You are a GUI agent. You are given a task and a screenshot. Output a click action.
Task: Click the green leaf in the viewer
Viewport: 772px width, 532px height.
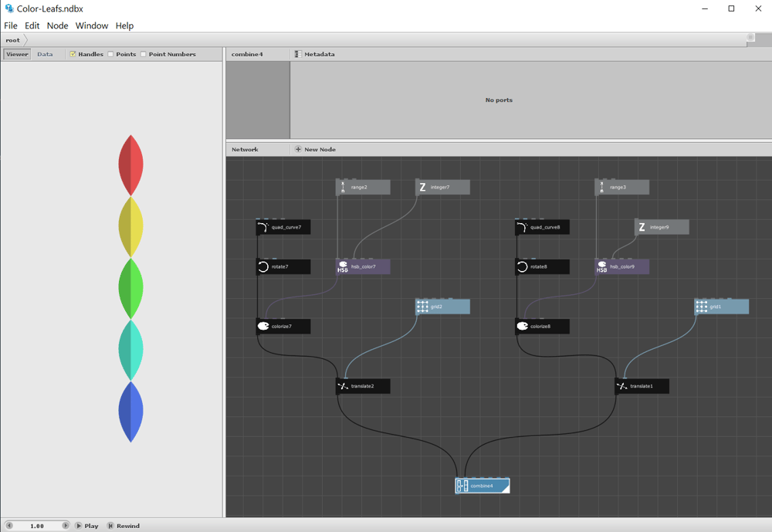pyautogui.click(x=131, y=289)
